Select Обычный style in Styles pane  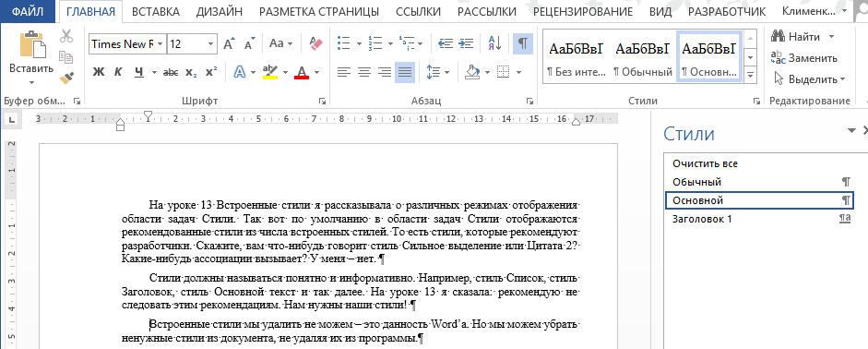pyautogui.click(x=758, y=182)
